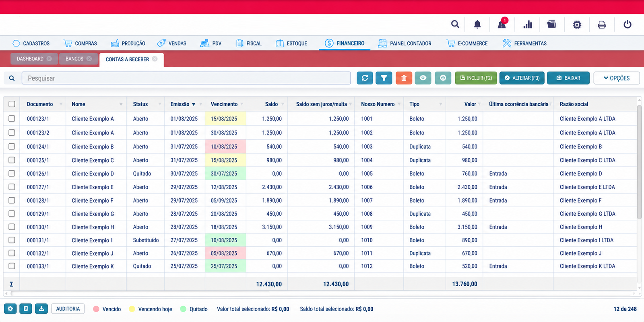The height and width of the screenshot is (322, 644).
Task: Check the row for document 000123/1
Action: 12,118
